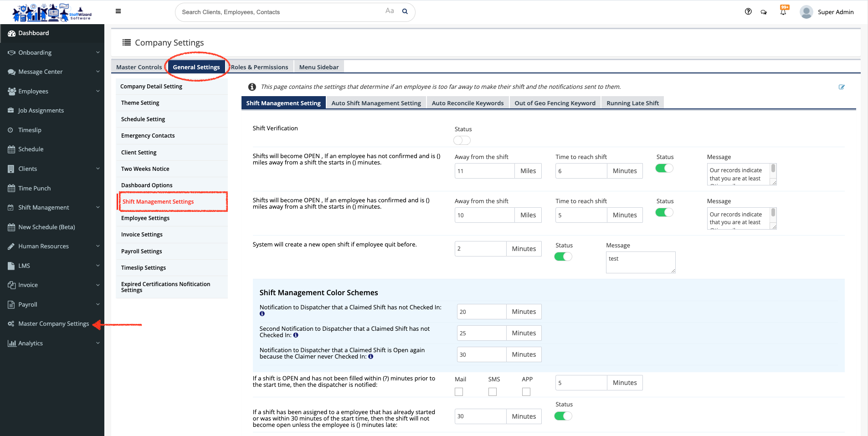Open the chat messages icon
Screen dimensions: 868x436
pyautogui.click(x=764, y=12)
